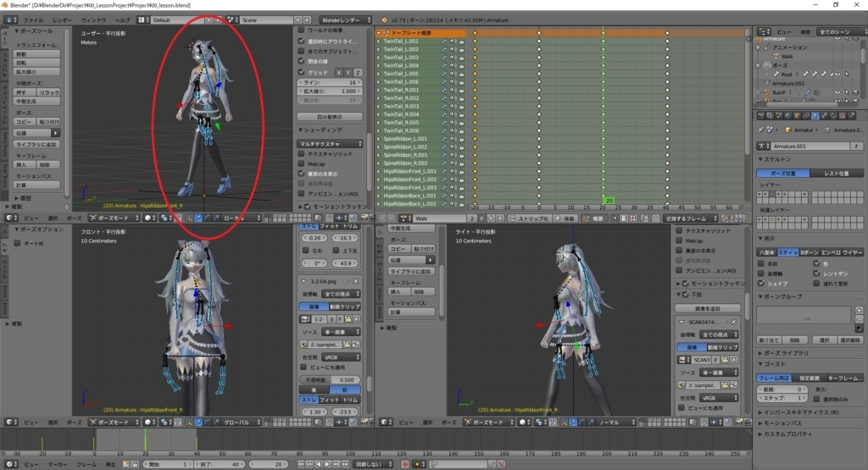
Task: Lock the TwinTail_L.001 channel
Action: [461, 41]
